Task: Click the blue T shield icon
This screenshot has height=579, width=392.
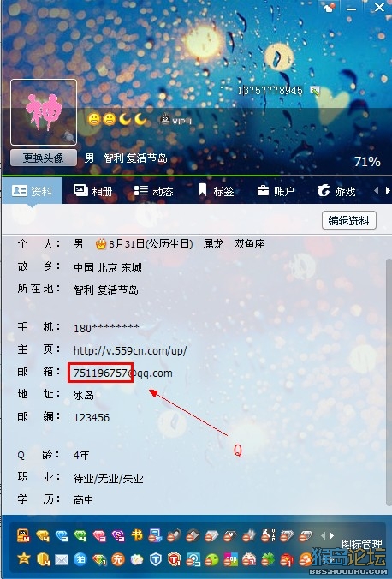Action: [x=156, y=559]
